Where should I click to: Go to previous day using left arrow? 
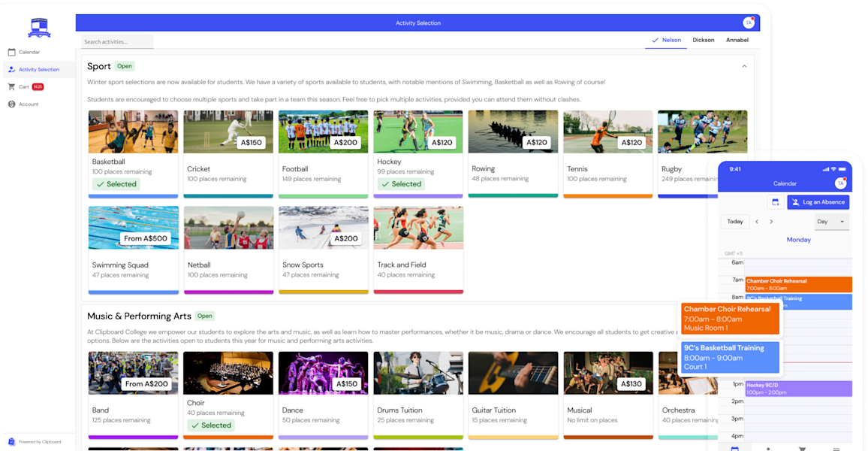pos(757,222)
